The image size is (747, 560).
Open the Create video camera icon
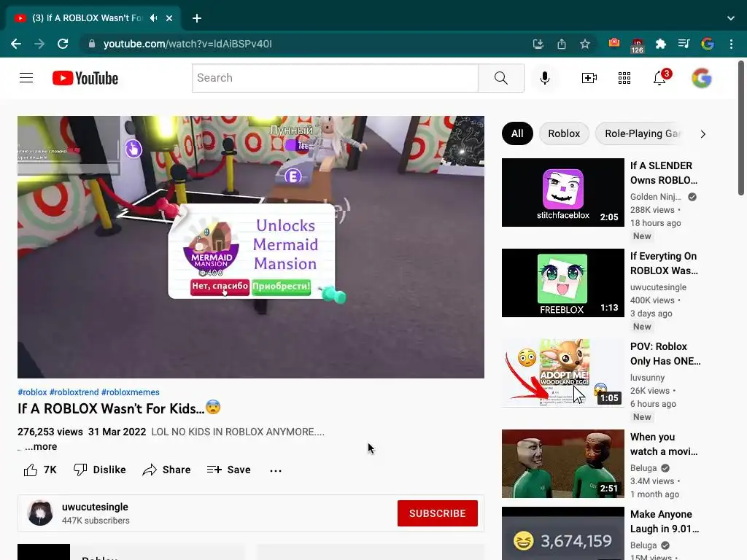pos(589,77)
